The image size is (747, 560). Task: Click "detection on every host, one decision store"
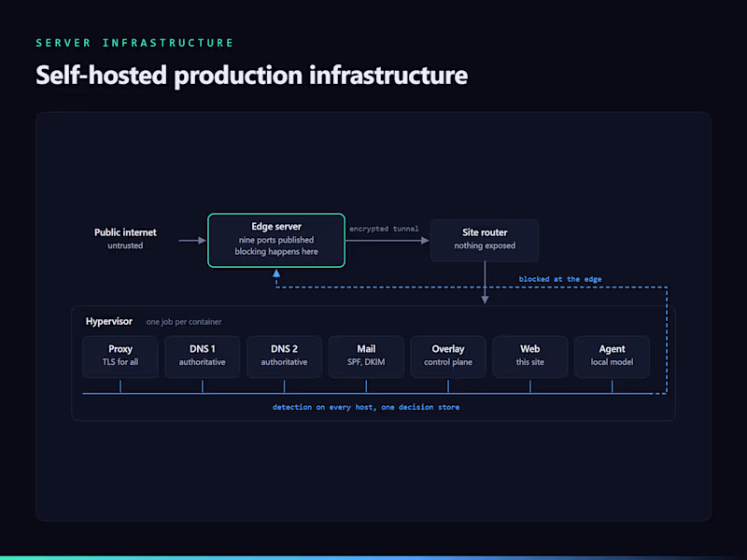coord(366,407)
